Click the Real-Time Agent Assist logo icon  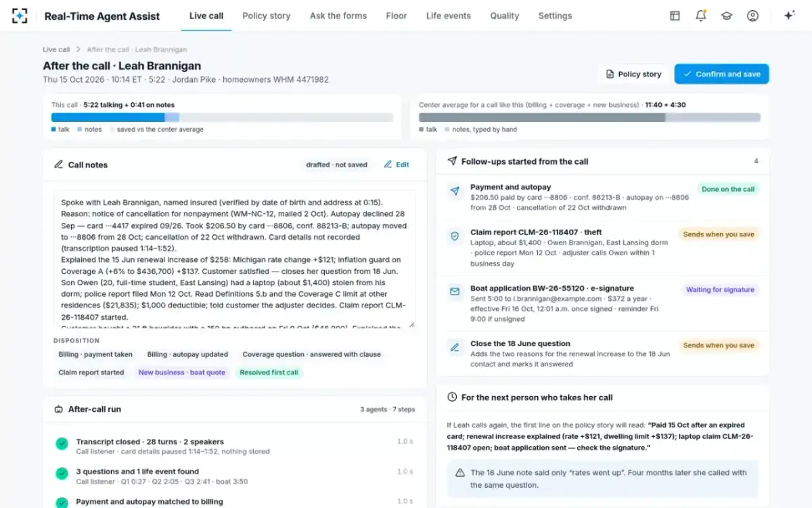tap(20, 16)
